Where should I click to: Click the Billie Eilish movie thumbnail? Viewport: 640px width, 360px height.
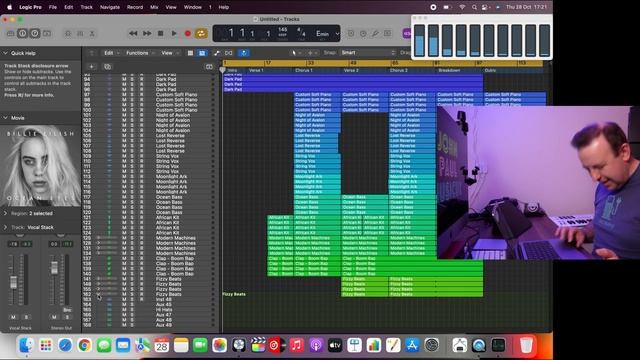40,166
